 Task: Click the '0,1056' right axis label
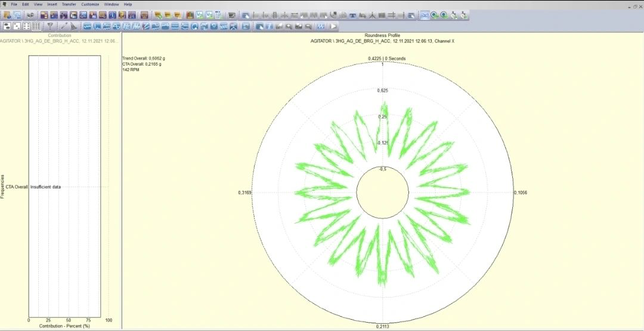click(521, 193)
